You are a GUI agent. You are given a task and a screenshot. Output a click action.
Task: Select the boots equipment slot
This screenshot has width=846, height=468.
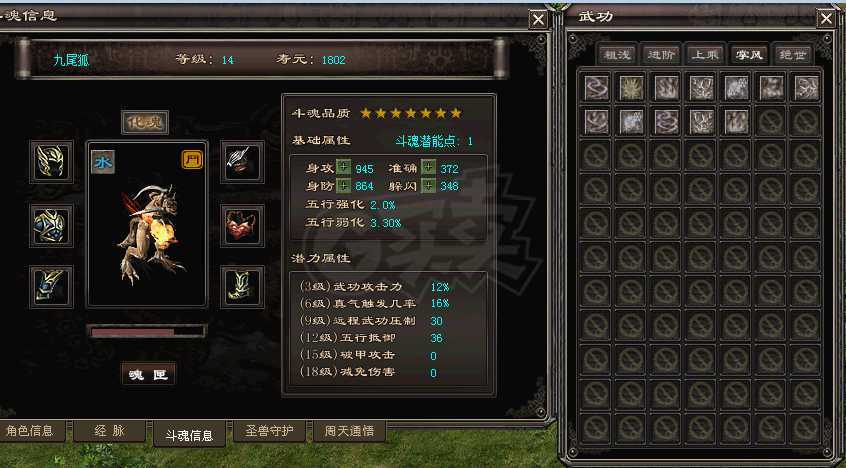click(242, 287)
